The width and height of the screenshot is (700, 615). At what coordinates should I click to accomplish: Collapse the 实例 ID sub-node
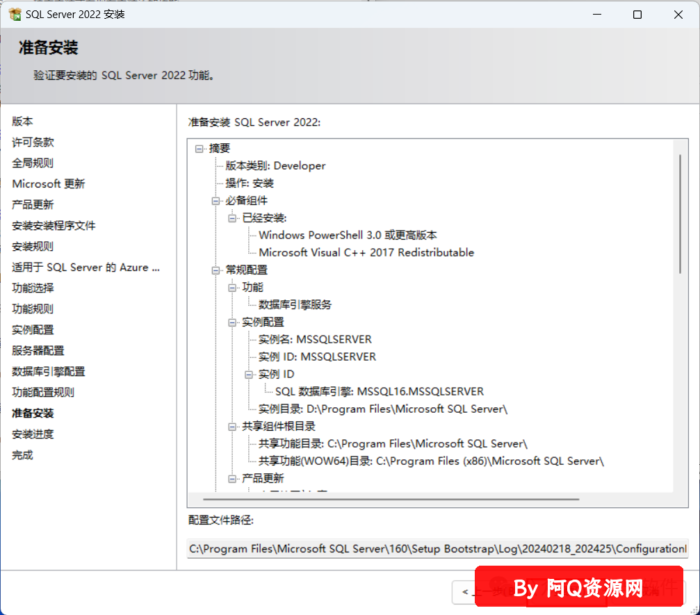click(249, 375)
